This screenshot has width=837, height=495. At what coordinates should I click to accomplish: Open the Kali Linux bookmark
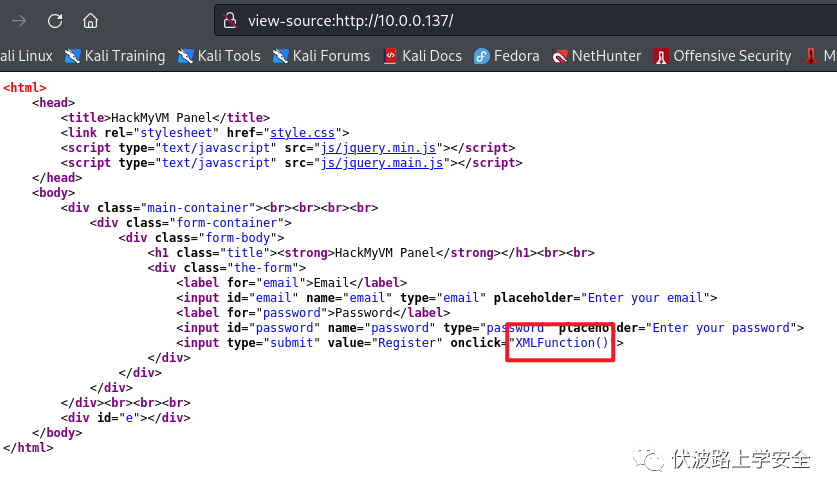pyautogui.click(x=26, y=56)
